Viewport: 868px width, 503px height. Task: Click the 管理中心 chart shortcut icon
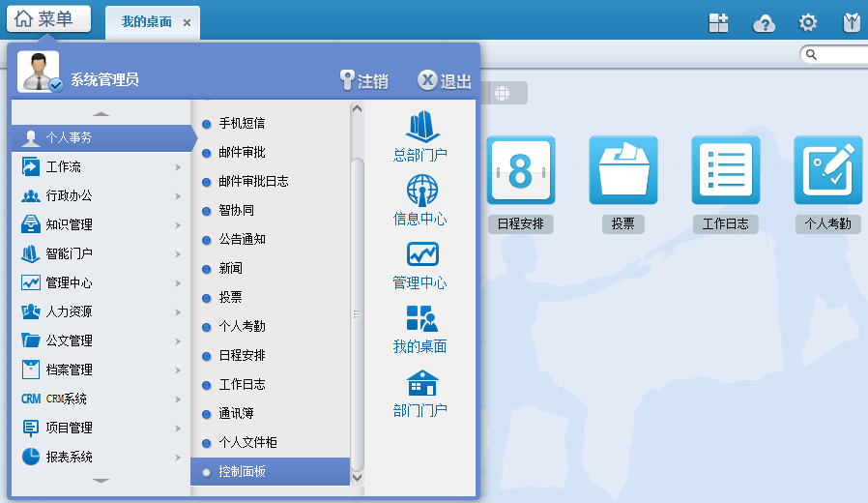[420, 255]
